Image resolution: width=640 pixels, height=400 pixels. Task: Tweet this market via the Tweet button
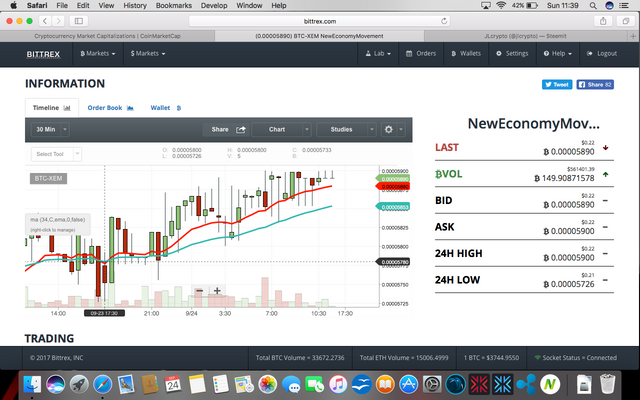[x=557, y=84]
